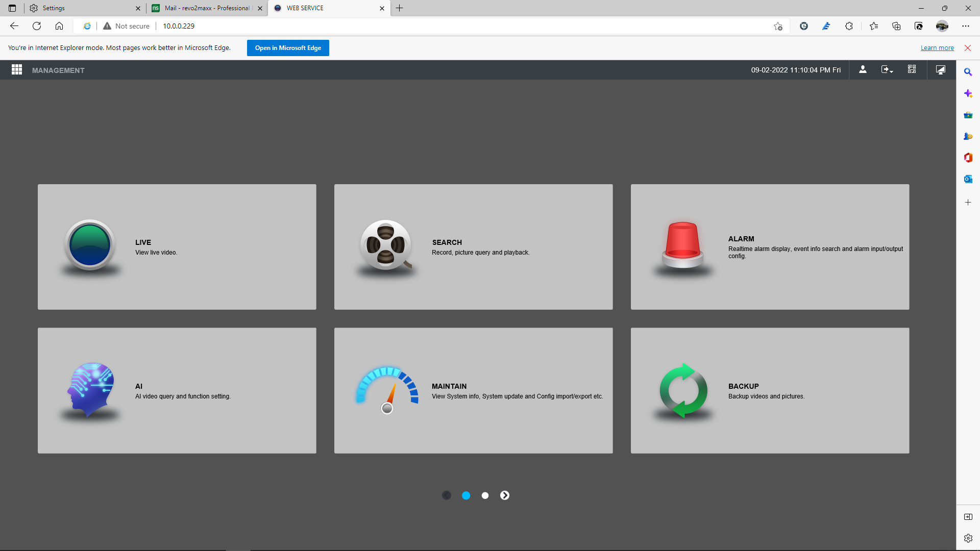
Task: Open the Favorites list icon
Action: tap(874, 26)
